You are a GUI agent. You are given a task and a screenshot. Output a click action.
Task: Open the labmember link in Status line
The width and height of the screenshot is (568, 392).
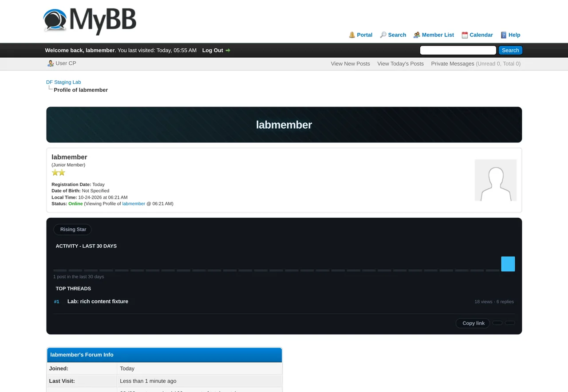click(134, 204)
